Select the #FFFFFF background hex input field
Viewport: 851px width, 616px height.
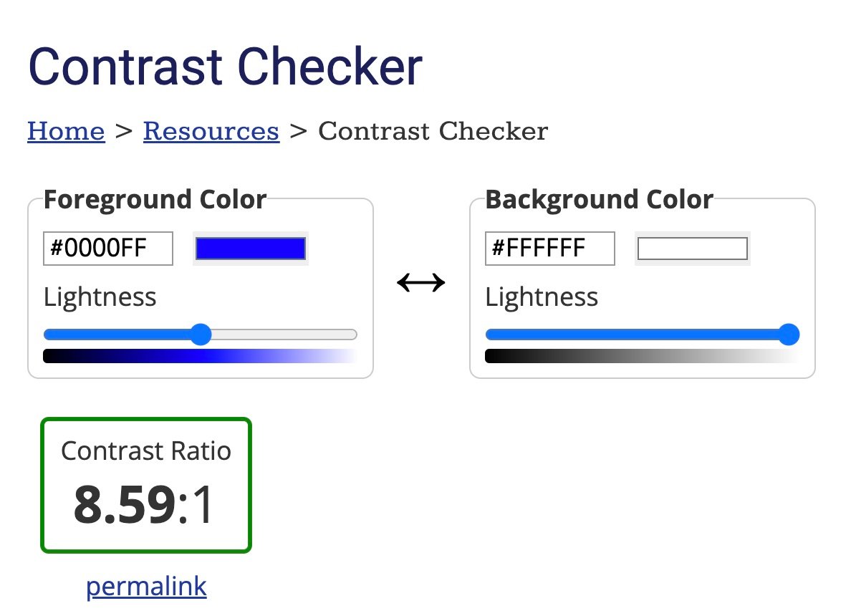click(x=549, y=248)
